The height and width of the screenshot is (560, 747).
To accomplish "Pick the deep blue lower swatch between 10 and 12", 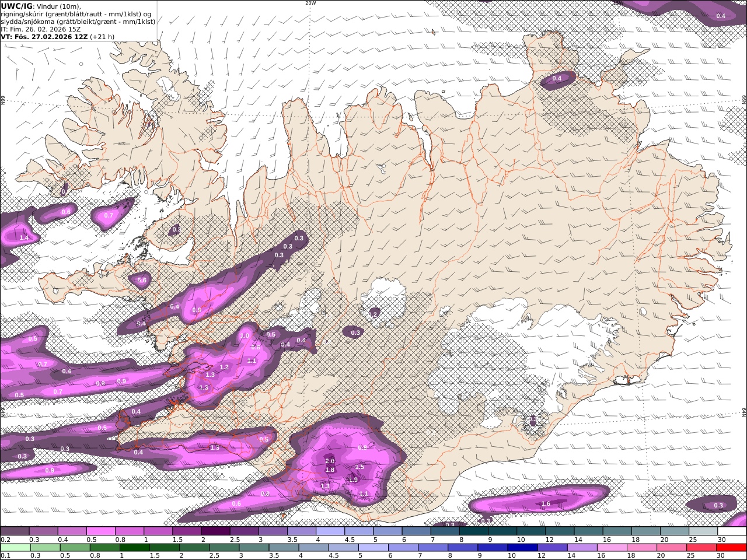I will pos(522,548).
